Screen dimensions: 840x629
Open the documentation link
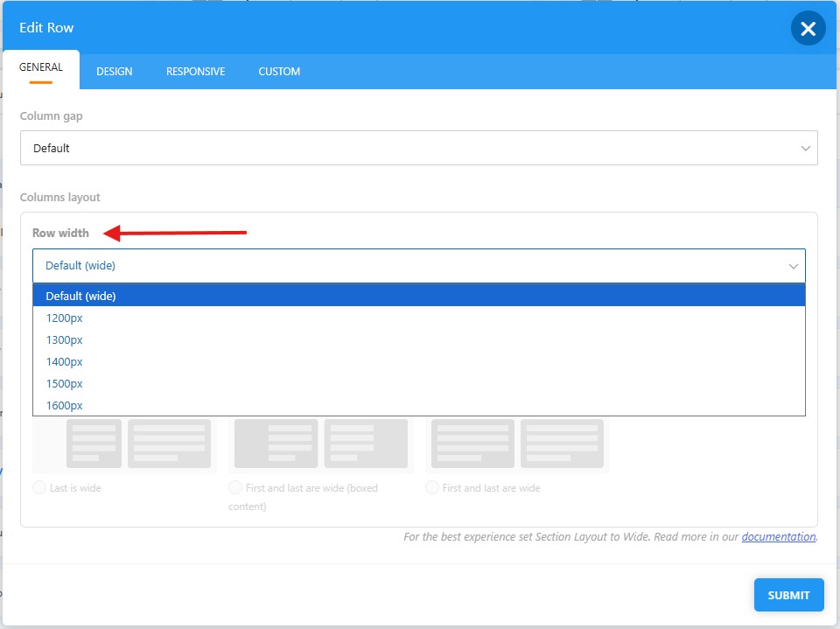(x=779, y=537)
